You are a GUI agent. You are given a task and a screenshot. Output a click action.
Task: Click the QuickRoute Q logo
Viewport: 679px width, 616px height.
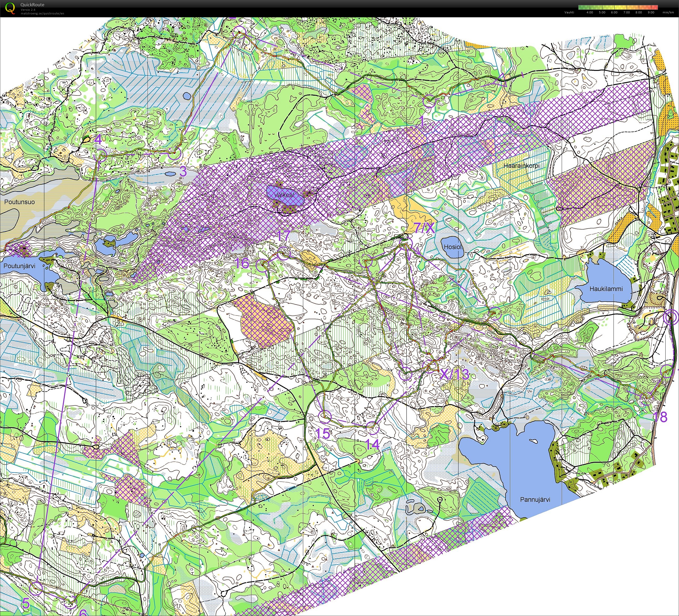pyautogui.click(x=9, y=7)
